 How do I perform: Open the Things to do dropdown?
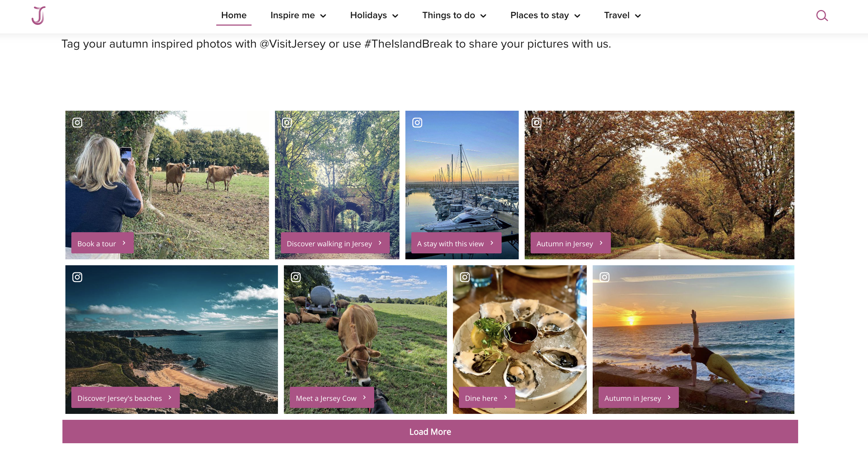click(x=454, y=16)
